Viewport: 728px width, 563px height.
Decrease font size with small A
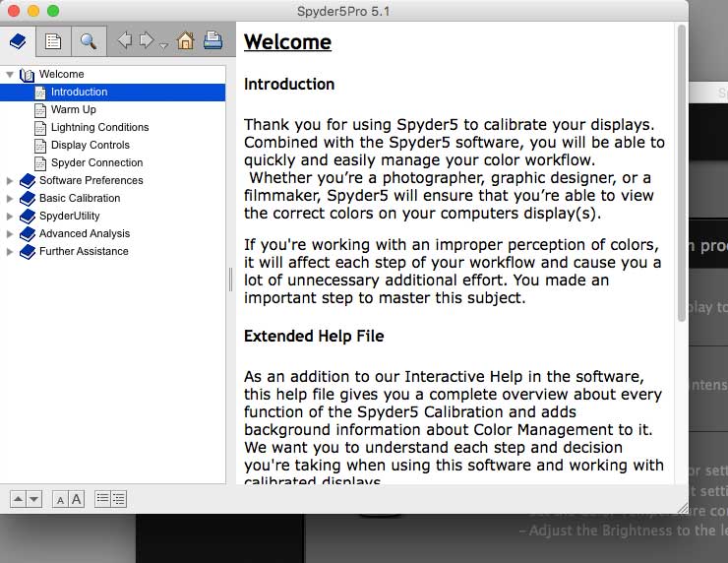coord(60,500)
